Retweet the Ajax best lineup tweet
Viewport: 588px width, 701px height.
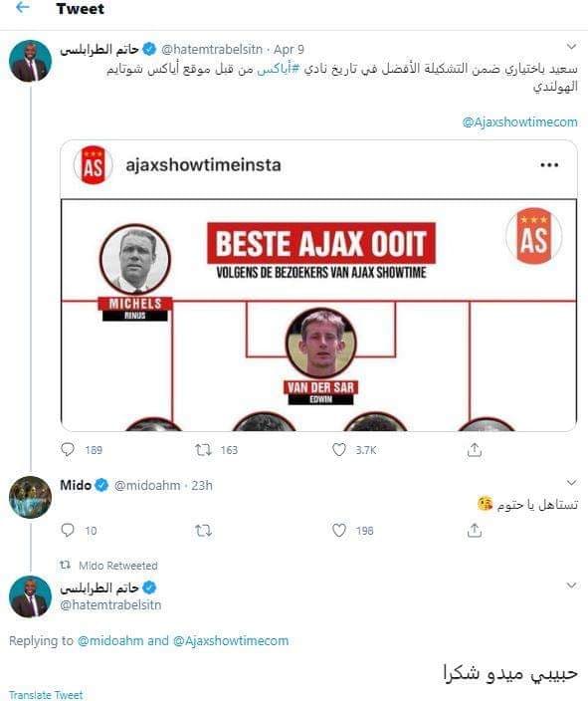tap(203, 449)
